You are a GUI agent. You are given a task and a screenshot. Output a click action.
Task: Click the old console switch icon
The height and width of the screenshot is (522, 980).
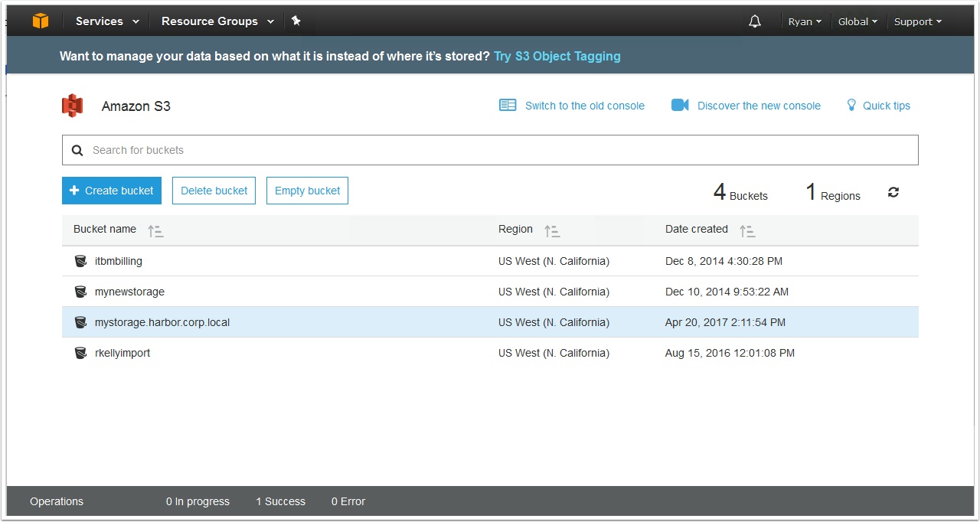pos(508,105)
